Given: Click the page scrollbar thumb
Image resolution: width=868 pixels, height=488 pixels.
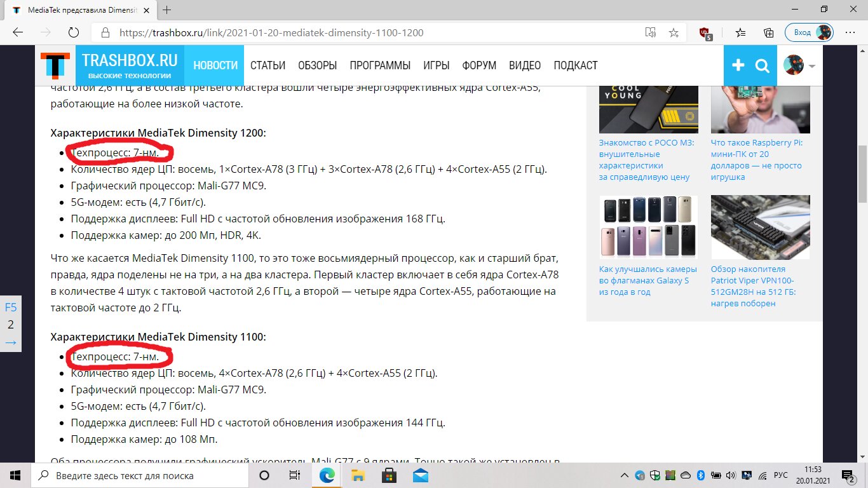Looking at the screenshot, I should [x=862, y=173].
